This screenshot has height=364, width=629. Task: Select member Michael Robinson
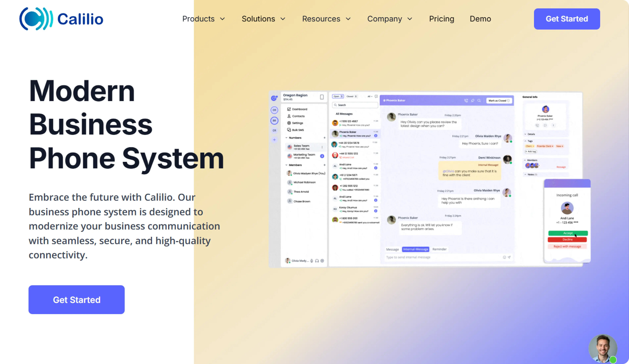click(302, 182)
